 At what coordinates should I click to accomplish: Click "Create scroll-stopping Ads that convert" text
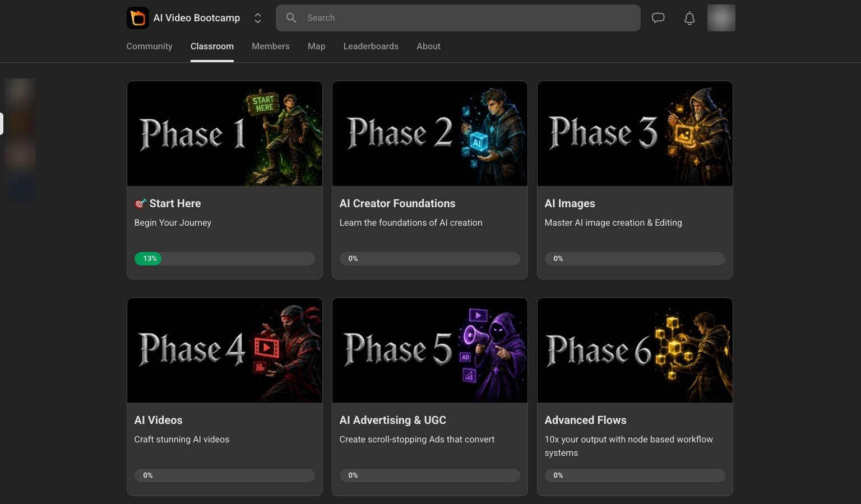pyautogui.click(x=417, y=440)
